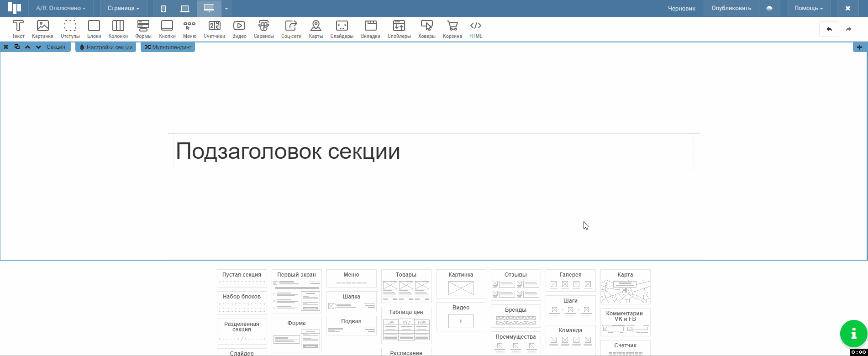Select the Карты tool
This screenshot has height=356, width=868.
coord(316,29)
